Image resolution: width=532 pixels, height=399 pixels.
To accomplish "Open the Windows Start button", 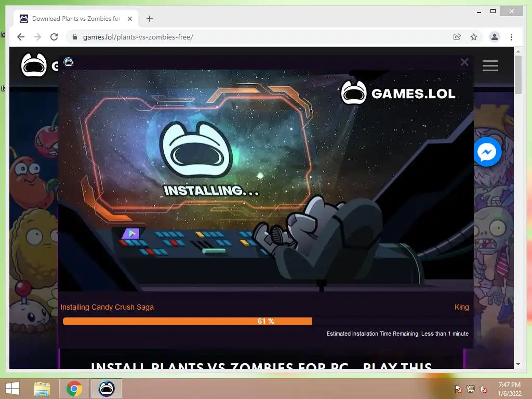I will coord(12,389).
